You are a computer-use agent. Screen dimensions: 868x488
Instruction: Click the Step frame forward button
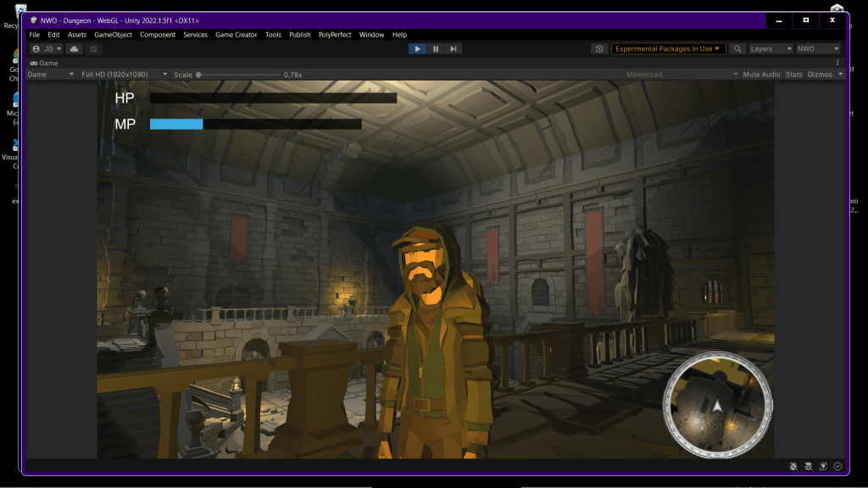pyautogui.click(x=453, y=49)
